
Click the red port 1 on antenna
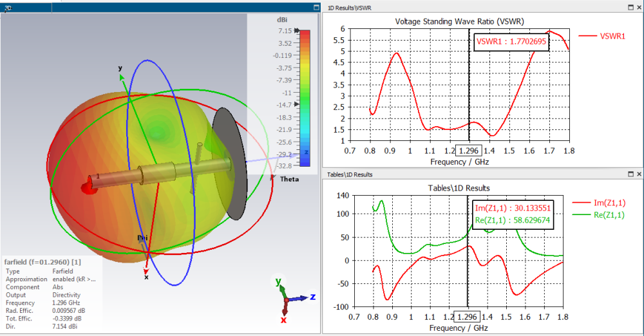point(89,187)
